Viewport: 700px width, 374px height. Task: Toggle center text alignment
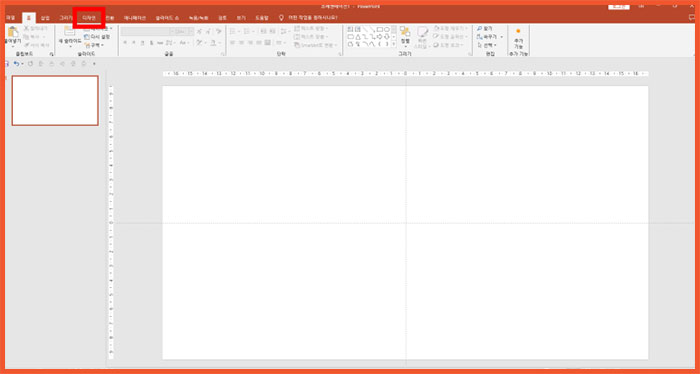242,42
